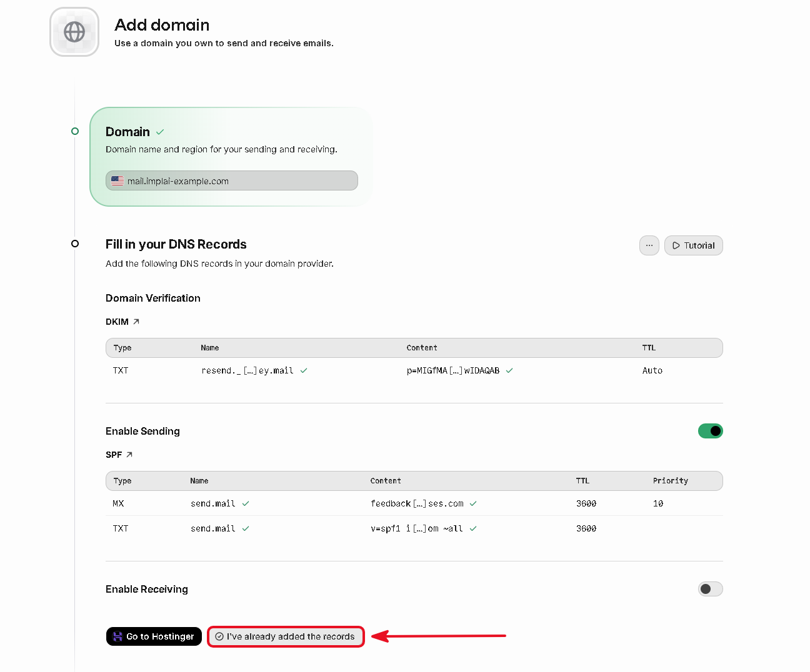
Task: Copy the SPF content v=spf1 value
Action: (x=417, y=528)
